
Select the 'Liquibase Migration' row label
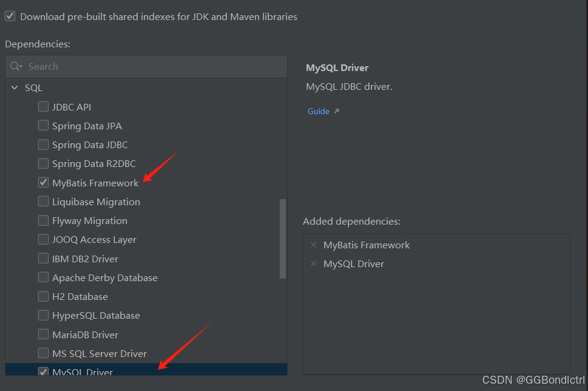click(96, 202)
